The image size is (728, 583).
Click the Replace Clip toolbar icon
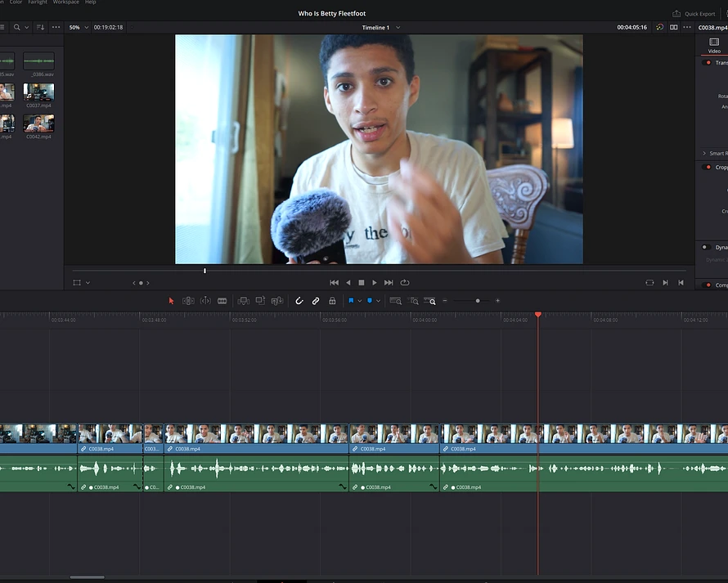277,301
